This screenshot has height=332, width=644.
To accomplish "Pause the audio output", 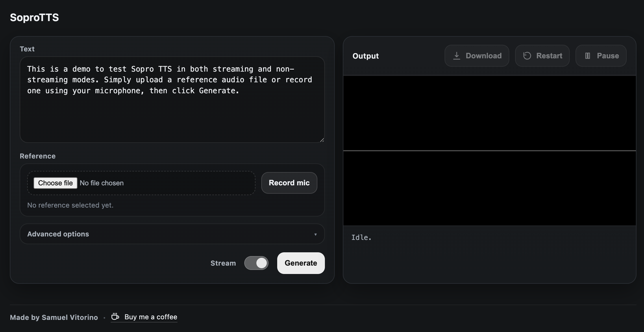I will point(601,55).
